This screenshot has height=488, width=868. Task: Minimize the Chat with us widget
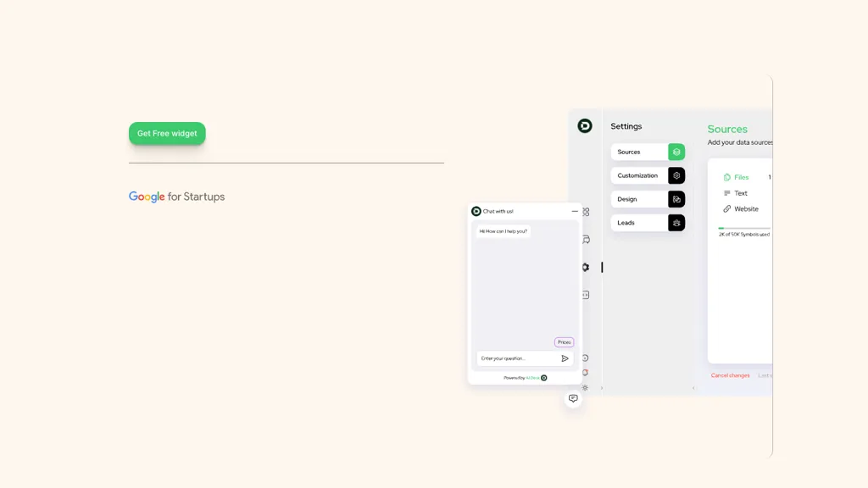(x=575, y=211)
